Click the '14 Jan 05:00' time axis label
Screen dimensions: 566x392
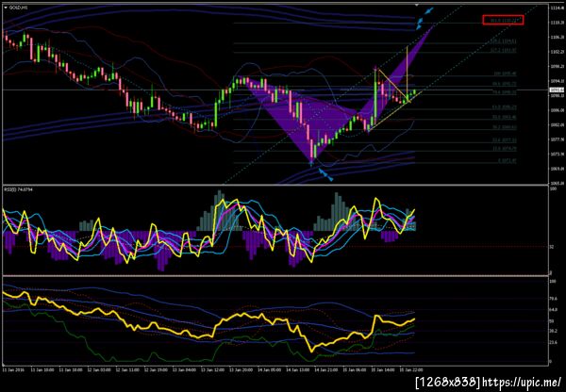[269, 370]
